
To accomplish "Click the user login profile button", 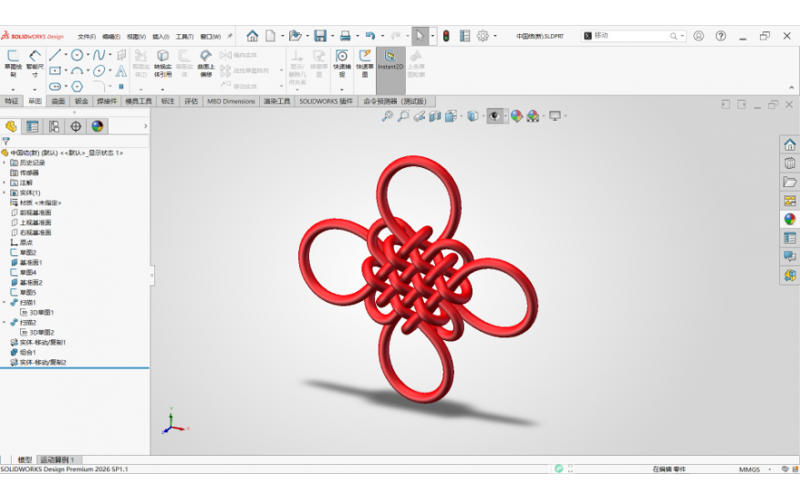I will tap(698, 36).
